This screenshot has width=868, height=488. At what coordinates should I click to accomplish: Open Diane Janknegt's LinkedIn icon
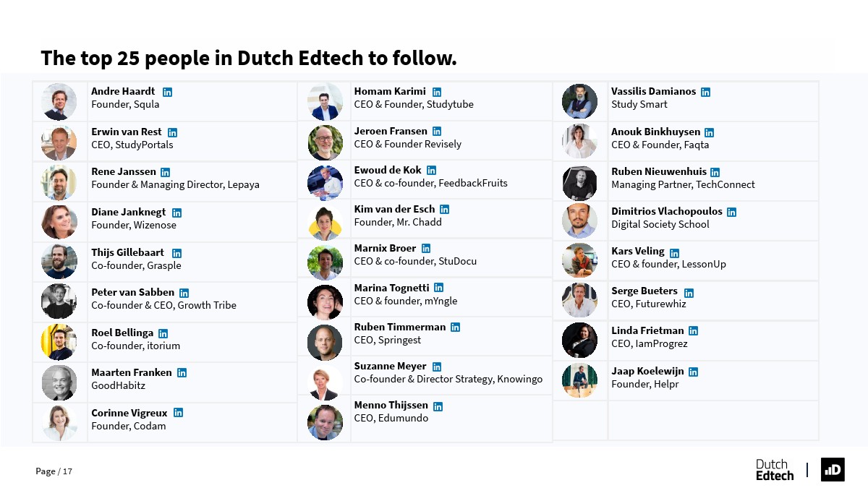pos(176,213)
